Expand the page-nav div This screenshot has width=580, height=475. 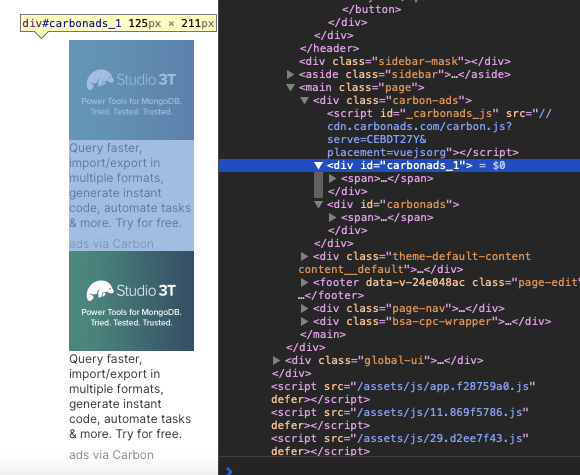tap(304, 309)
